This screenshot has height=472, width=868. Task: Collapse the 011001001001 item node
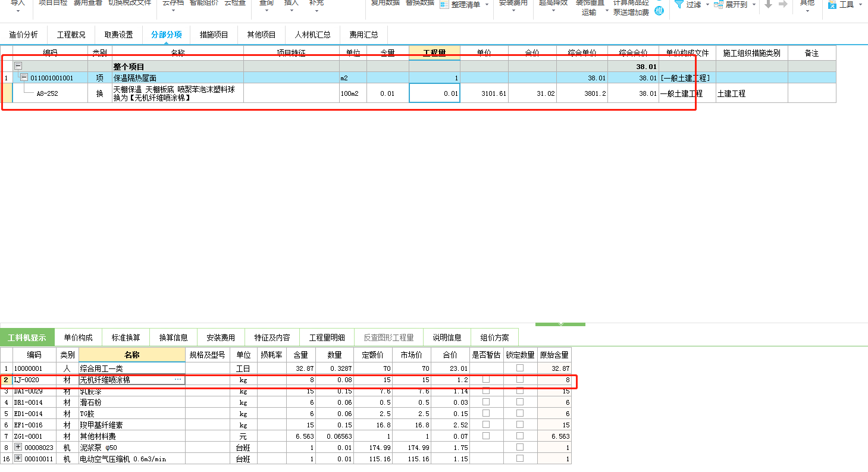[x=24, y=77]
